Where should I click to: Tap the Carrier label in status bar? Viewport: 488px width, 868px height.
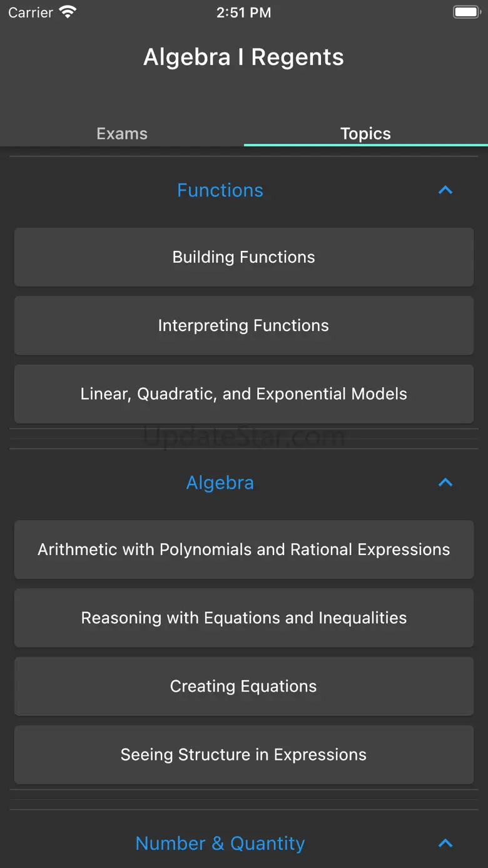tap(31, 13)
